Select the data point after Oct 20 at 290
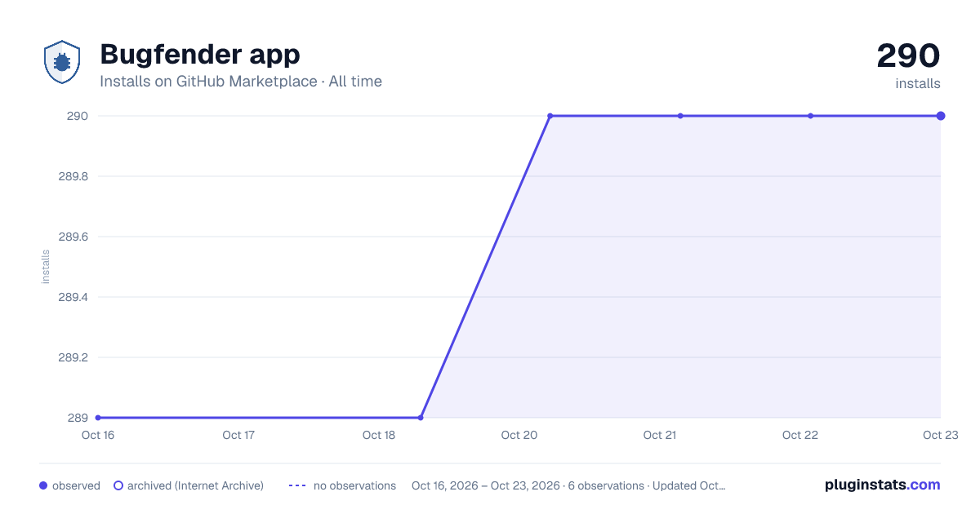The height and width of the screenshot is (514, 980). (x=550, y=116)
